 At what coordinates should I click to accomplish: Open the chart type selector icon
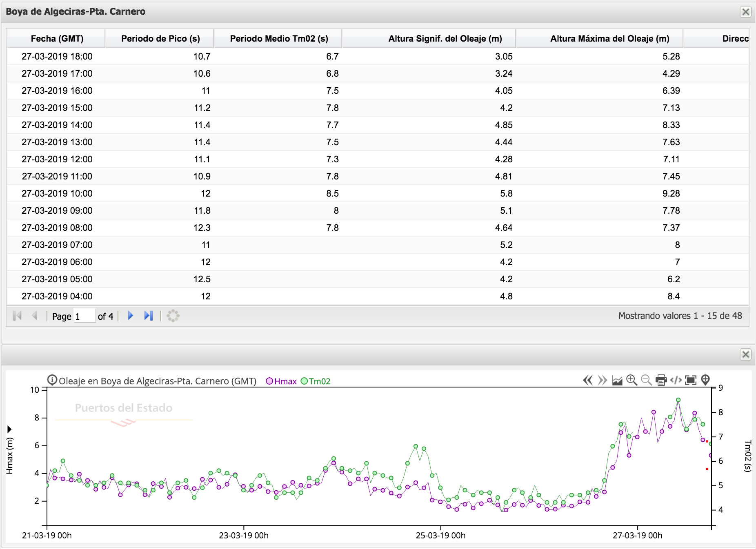pyautogui.click(x=617, y=380)
